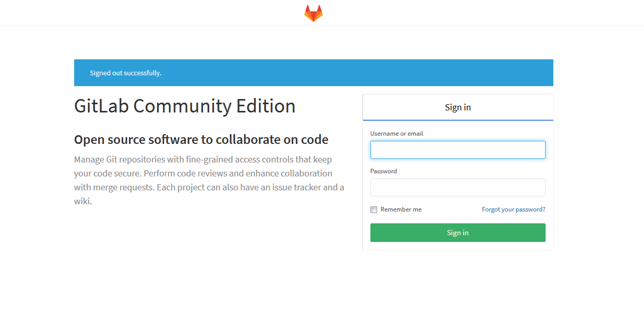Click the Username or email label

[397, 134]
